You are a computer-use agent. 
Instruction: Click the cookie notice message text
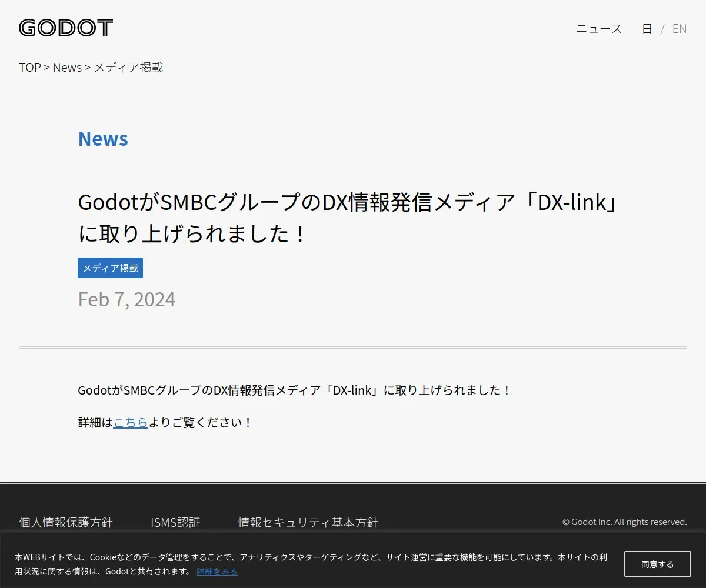tap(311, 564)
